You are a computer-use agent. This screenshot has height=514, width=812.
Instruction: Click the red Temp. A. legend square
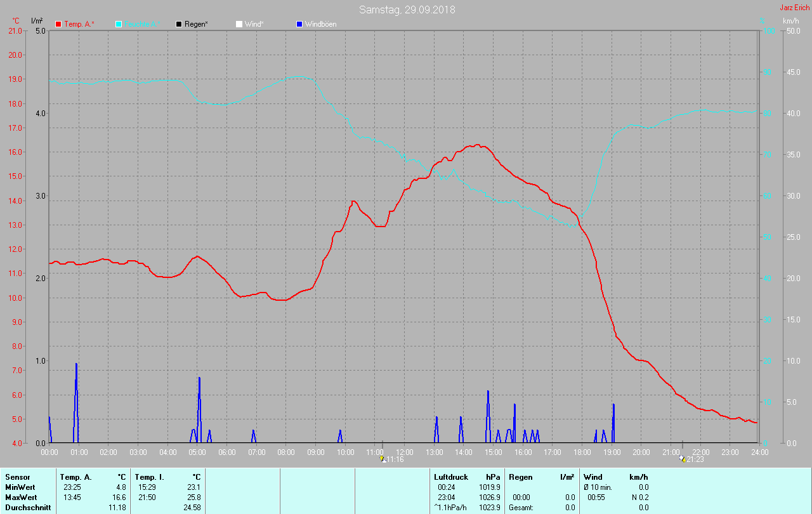click(58, 24)
